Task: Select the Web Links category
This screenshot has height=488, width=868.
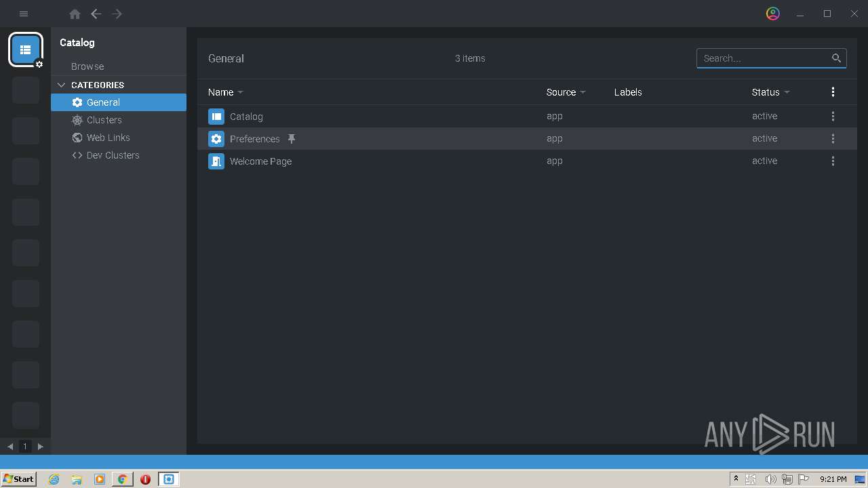Action: pyautogui.click(x=119, y=138)
